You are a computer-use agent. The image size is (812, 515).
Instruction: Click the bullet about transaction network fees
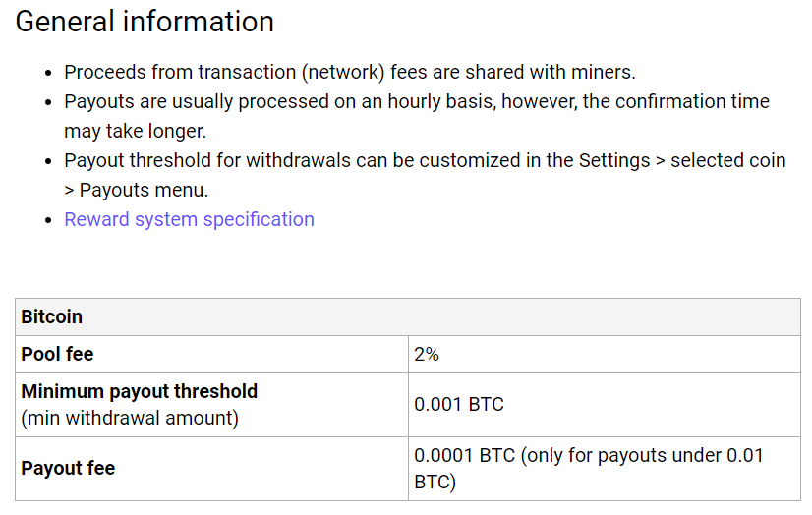(x=350, y=72)
